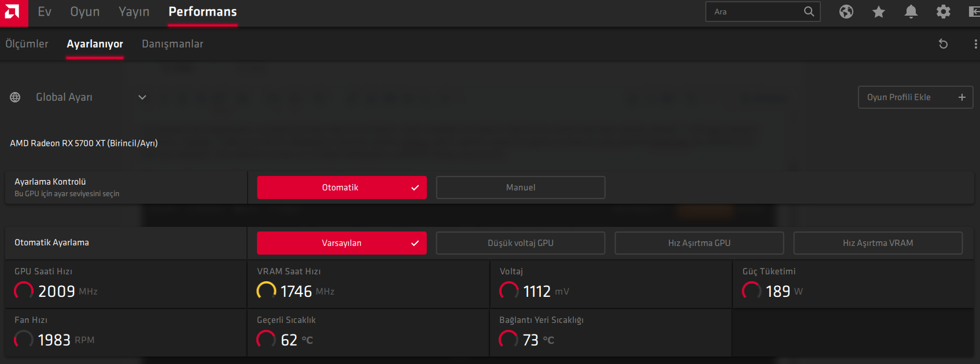
Task: Click the Ayarlama Kontrolü label
Action: 50,182
